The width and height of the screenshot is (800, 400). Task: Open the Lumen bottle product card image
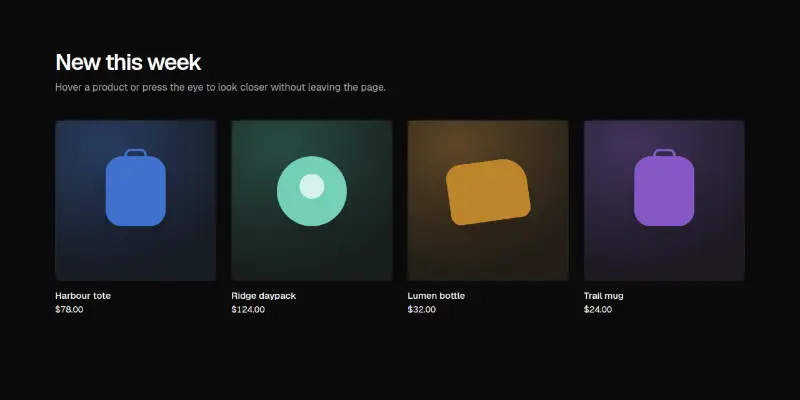point(488,201)
